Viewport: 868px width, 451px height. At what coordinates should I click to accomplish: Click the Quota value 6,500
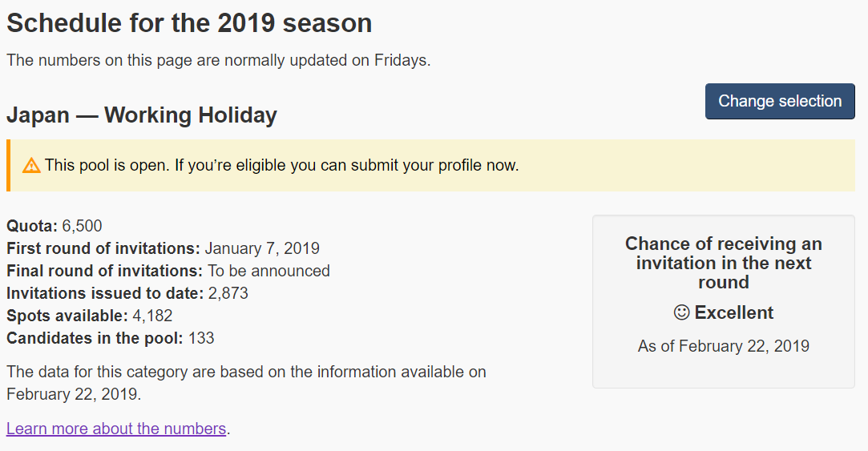(x=82, y=226)
